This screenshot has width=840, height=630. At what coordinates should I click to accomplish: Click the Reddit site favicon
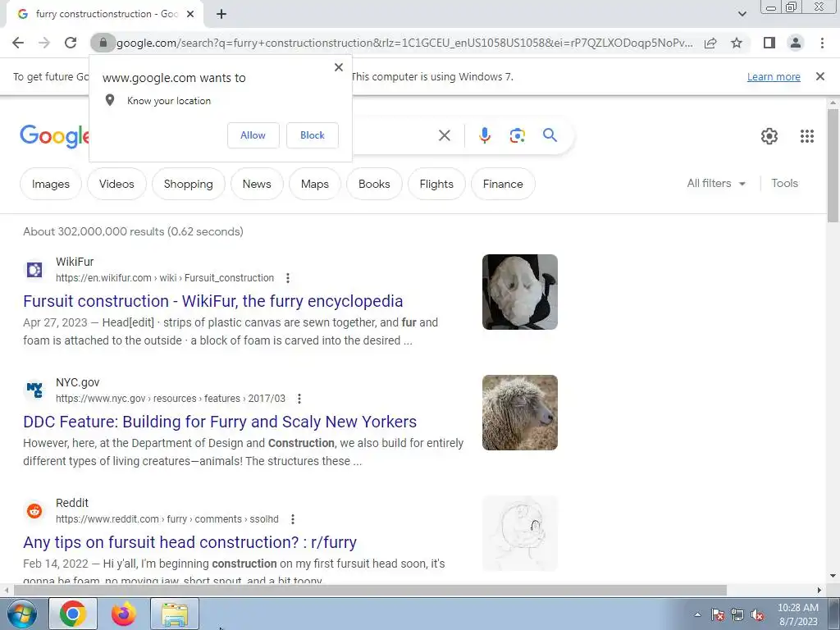(34, 510)
